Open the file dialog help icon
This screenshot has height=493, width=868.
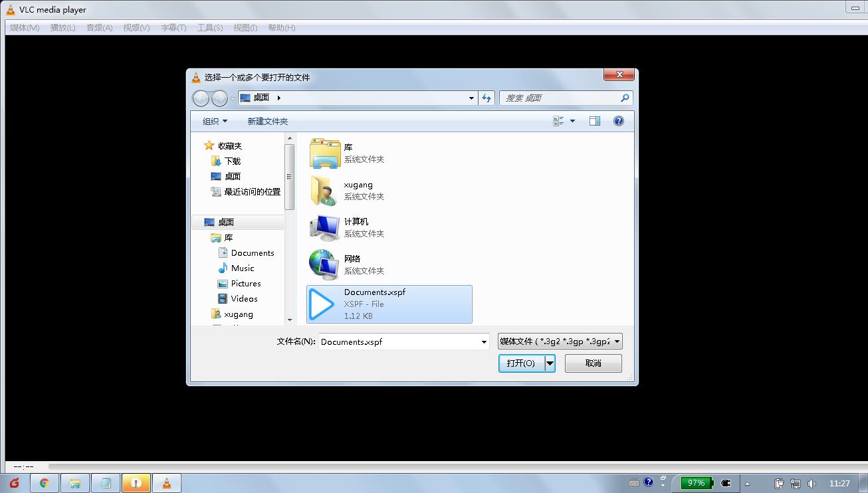tap(619, 121)
